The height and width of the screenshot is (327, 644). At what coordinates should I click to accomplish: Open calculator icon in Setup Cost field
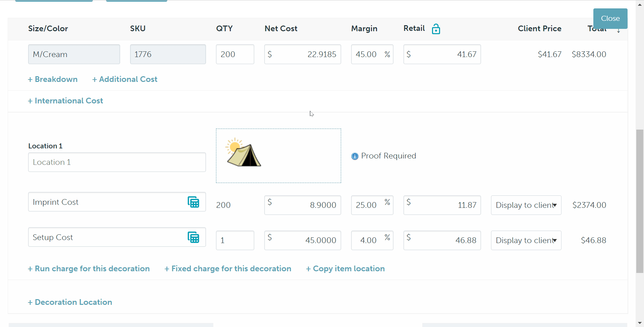click(193, 237)
